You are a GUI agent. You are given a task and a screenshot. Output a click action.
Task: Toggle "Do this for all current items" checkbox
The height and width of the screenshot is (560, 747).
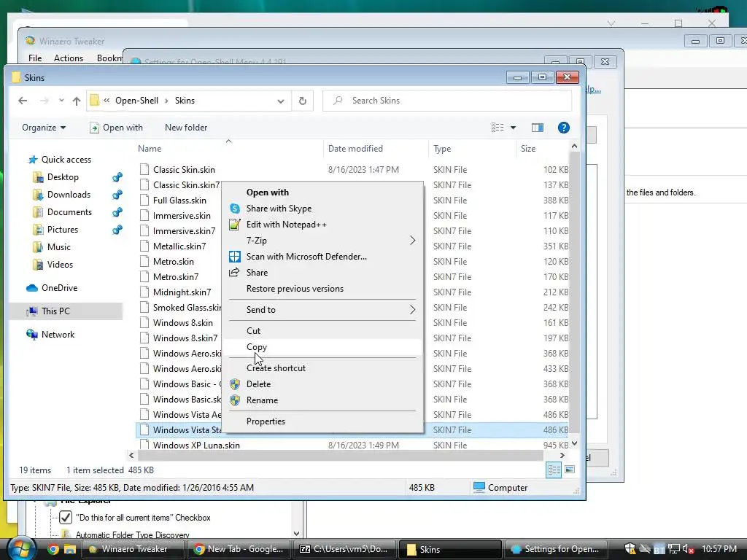coord(66,518)
